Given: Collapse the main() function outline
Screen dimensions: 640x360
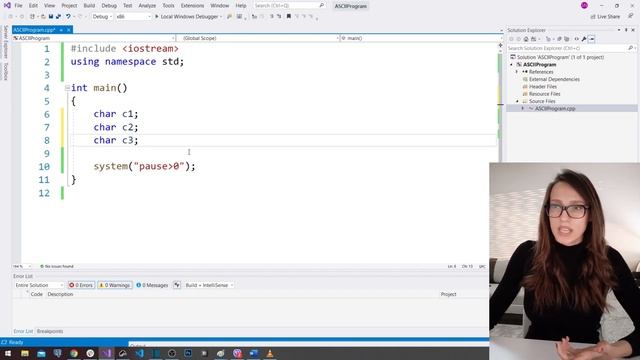Looking at the screenshot, I should tap(67, 88).
